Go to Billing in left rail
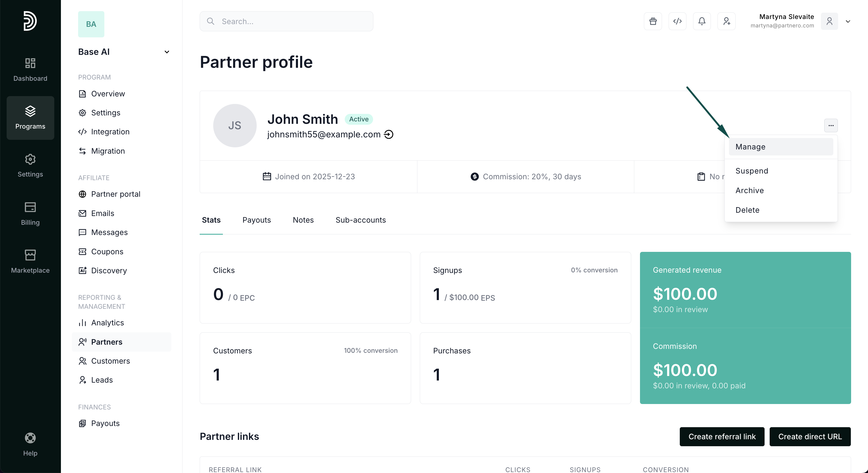The width and height of the screenshot is (868, 473). (30, 213)
